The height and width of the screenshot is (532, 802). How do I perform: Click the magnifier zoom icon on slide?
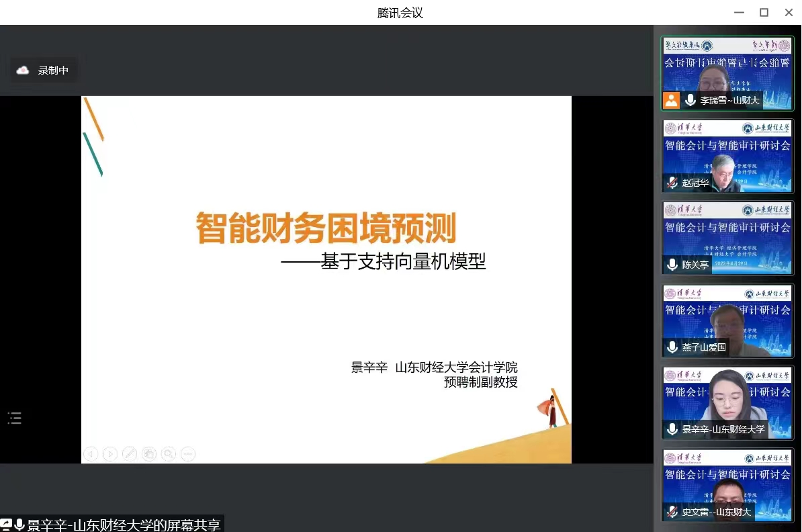pyautogui.click(x=169, y=455)
